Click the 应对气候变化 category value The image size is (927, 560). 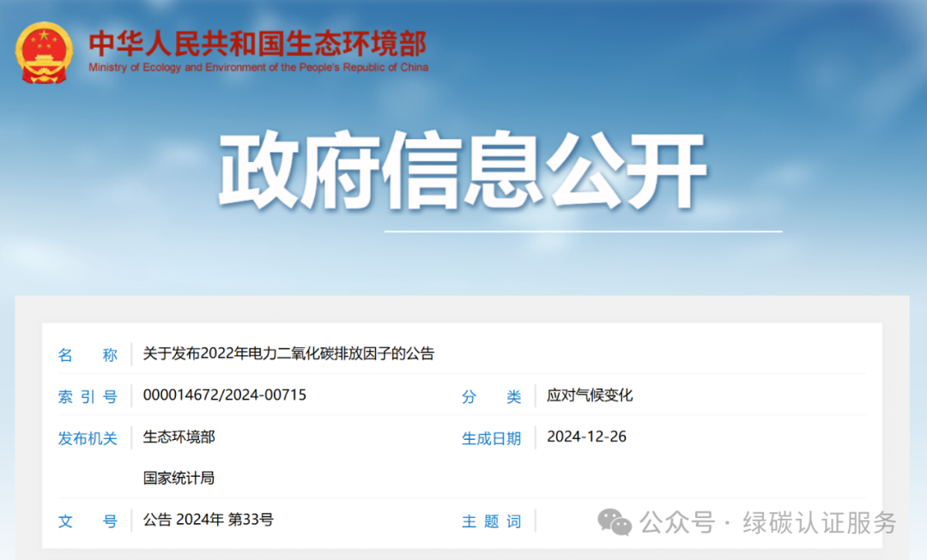591,395
